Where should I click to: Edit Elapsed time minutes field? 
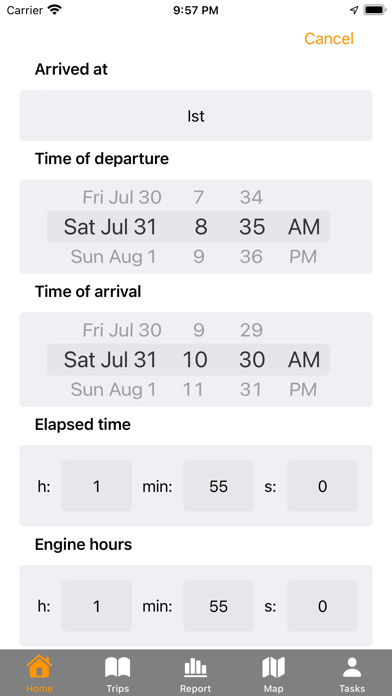pos(218,486)
